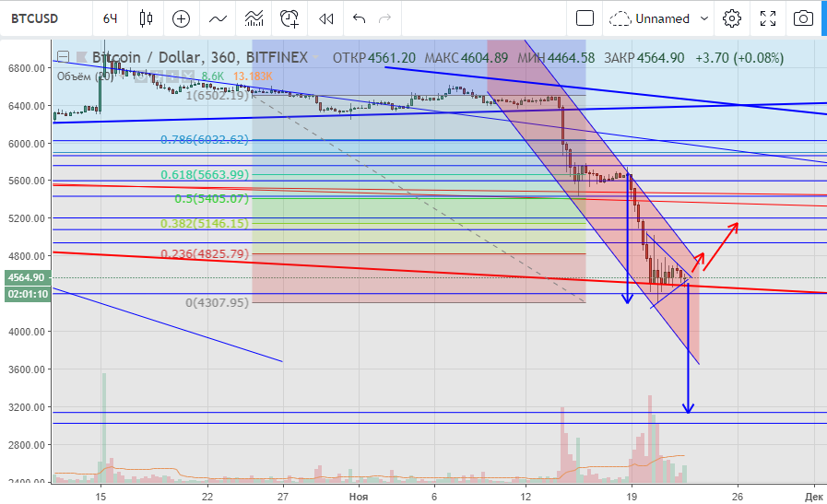Create an alert with the alarm clock icon

pos(290,18)
